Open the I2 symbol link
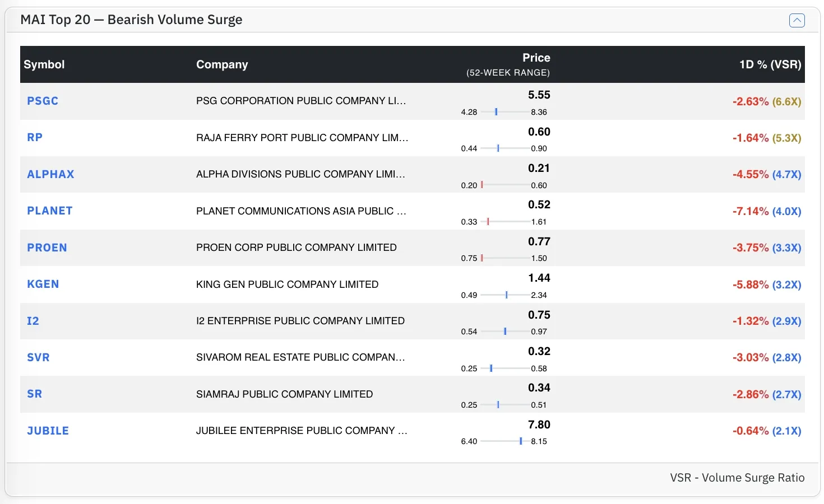 (x=33, y=321)
